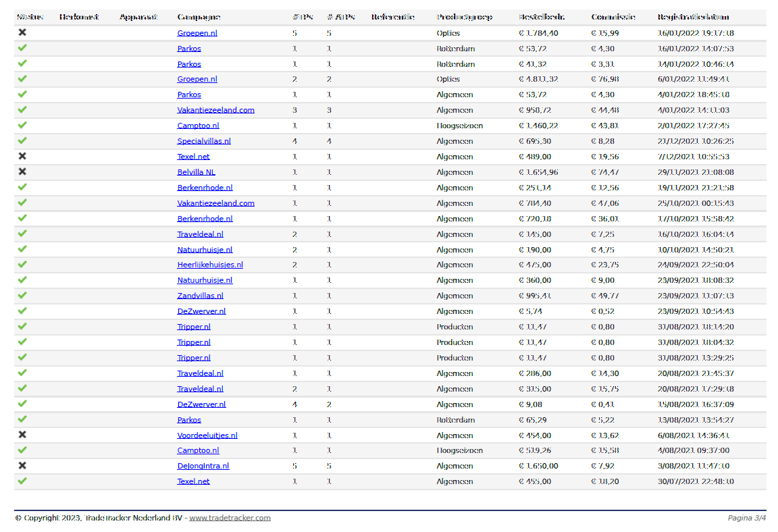
Task: Select the approved checkmark in the Parkos € 41,32 row
Action: coord(22,63)
